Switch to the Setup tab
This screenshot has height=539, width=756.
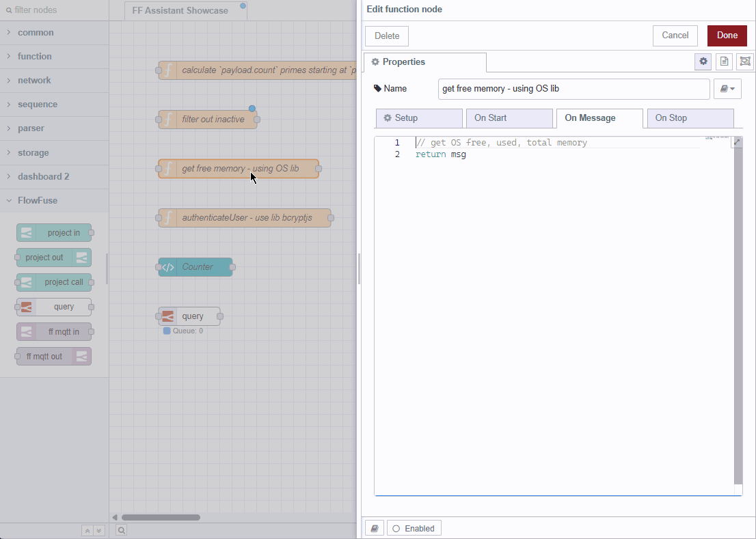[418, 118]
